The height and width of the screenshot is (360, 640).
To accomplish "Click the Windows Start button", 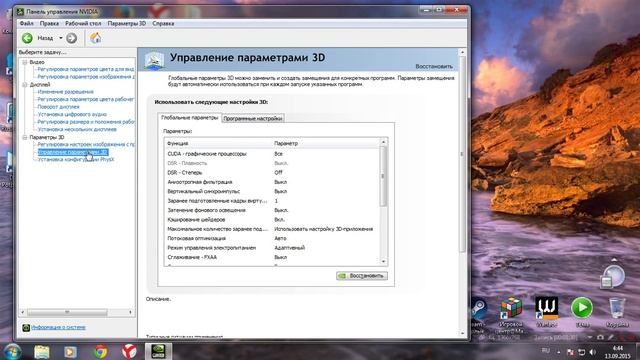I will pos(12,351).
